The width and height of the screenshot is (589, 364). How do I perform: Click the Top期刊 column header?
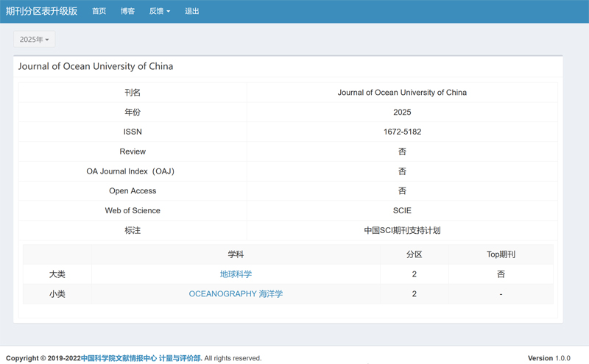[x=501, y=254]
